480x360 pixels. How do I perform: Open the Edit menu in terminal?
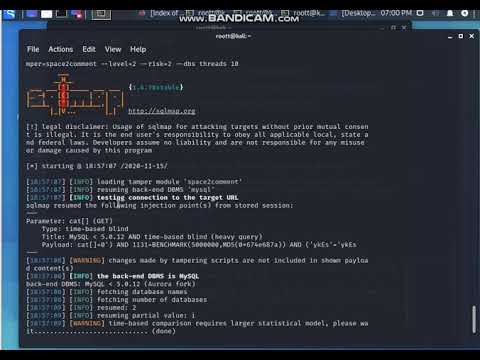tap(89, 49)
